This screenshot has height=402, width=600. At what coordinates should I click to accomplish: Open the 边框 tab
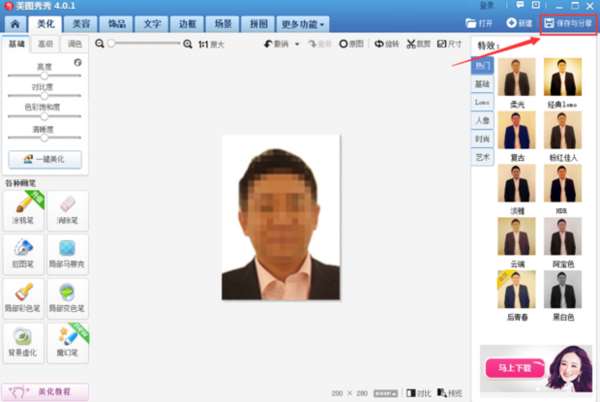(187, 24)
